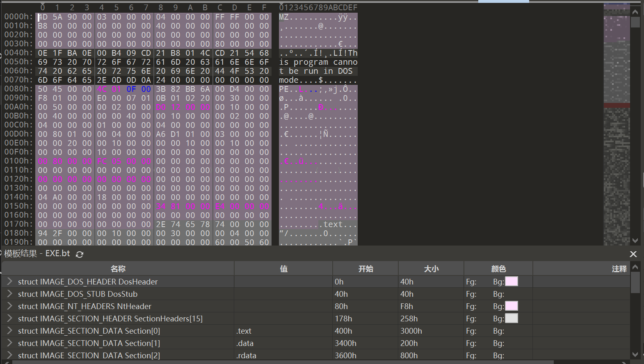
Task: Click the SectionHeaders background color swatch
Action: click(x=512, y=318)
